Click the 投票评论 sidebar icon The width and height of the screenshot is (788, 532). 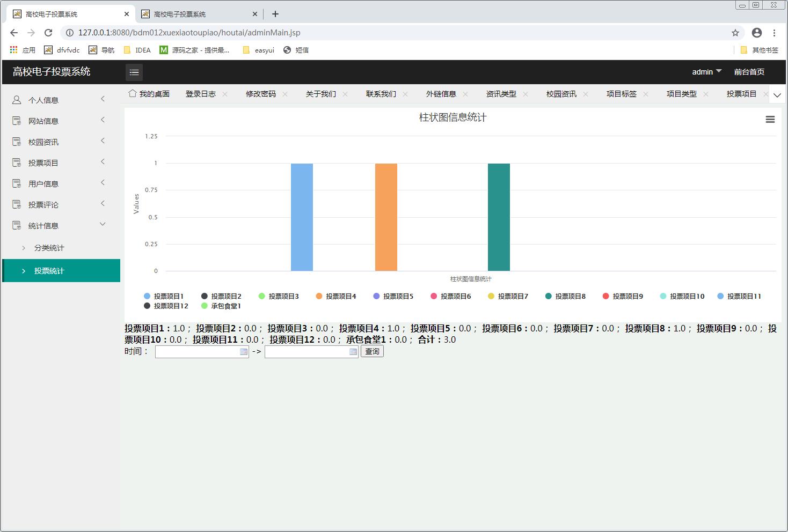point(17,204)
